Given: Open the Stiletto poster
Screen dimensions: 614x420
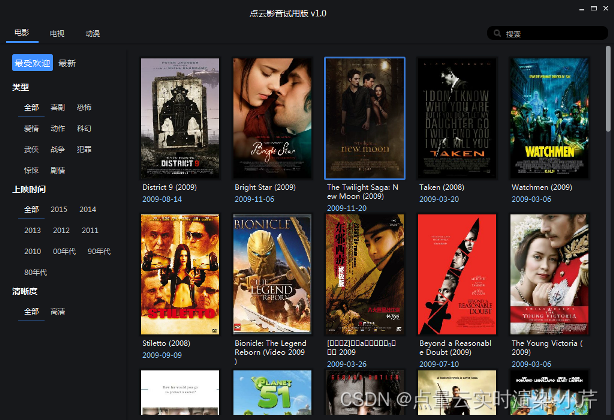Looking at the screenshot, I should (x=180, y=274).
